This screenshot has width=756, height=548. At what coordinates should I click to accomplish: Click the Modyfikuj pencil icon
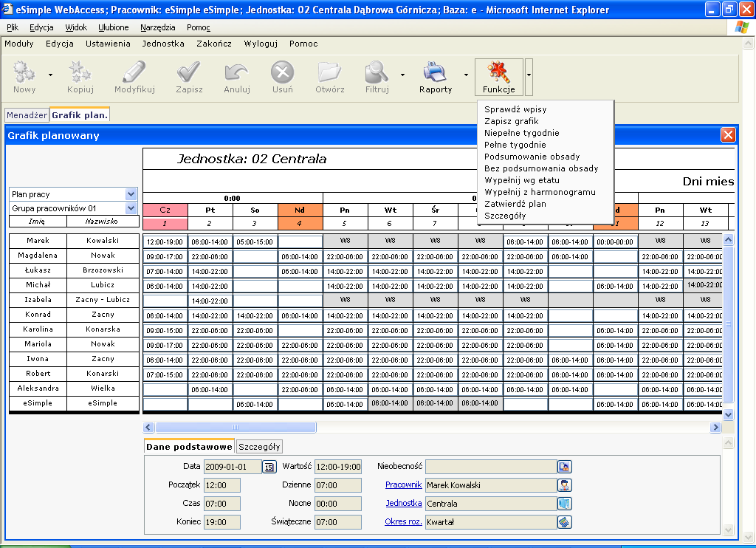tap(134, 72)
